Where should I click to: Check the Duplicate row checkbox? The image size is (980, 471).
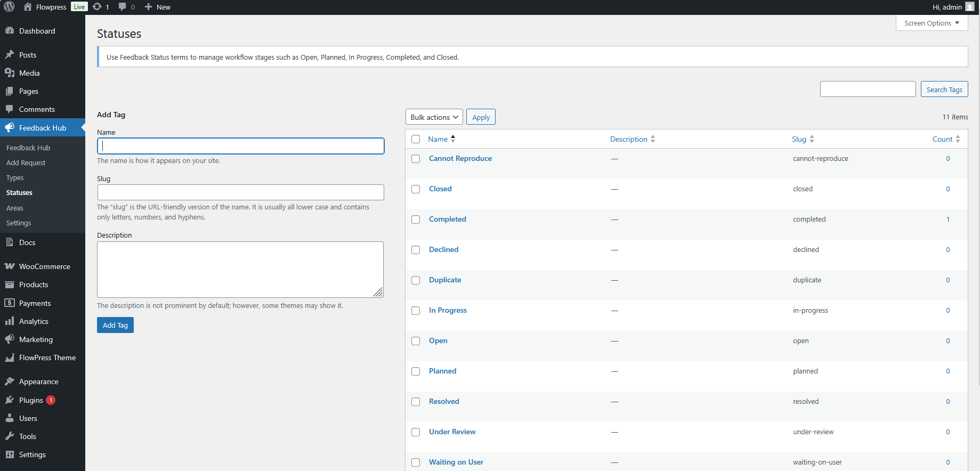pos(416,280)
